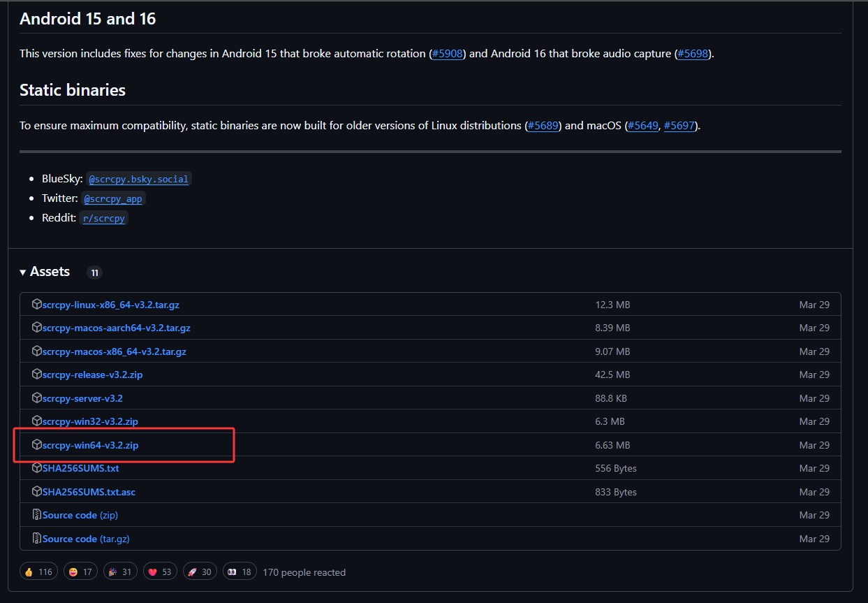Open issue #5649 link
This screenshot has height=603, width=868.
[643, 126]
